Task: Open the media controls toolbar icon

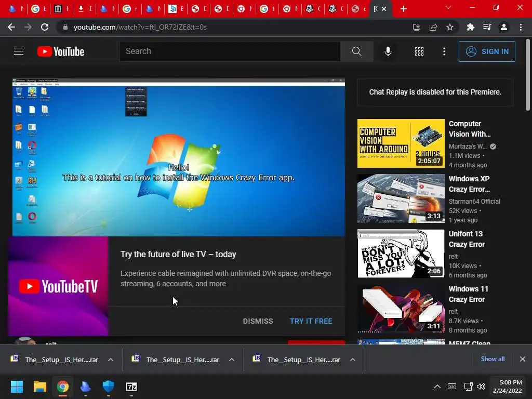Action: (x=487, y=27)
